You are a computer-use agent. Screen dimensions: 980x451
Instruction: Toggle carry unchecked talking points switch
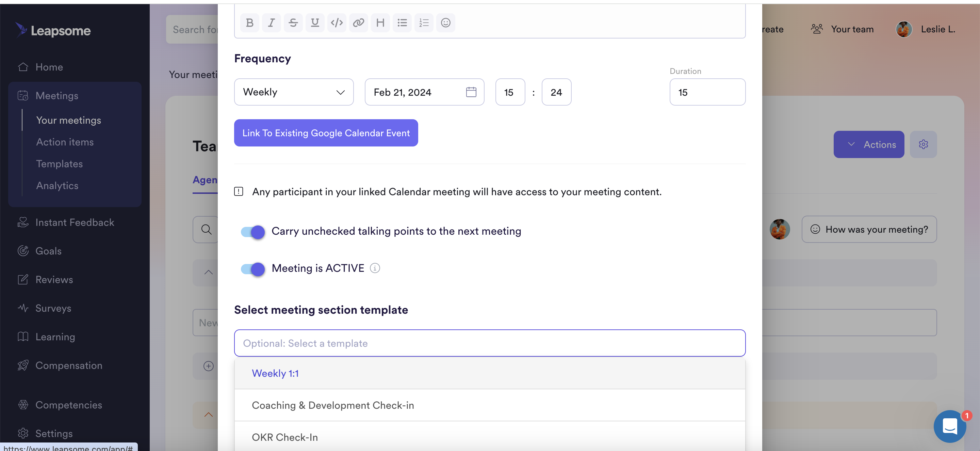tap(252, 232)
